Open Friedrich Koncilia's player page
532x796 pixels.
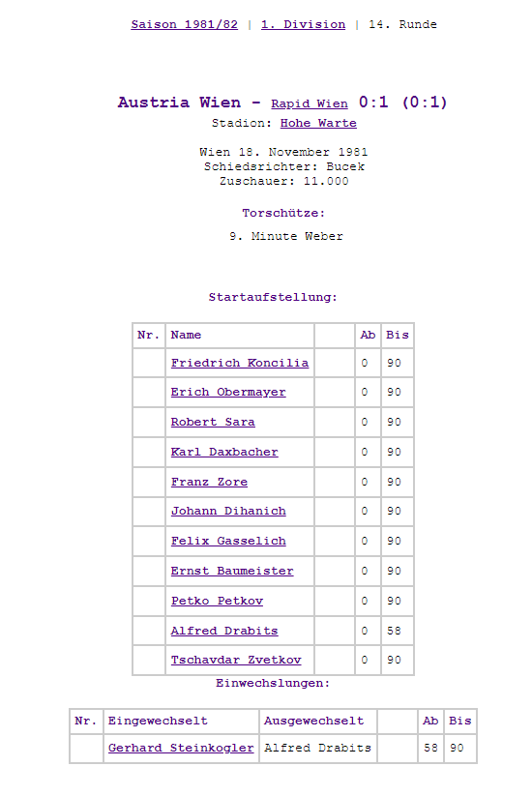240,363
